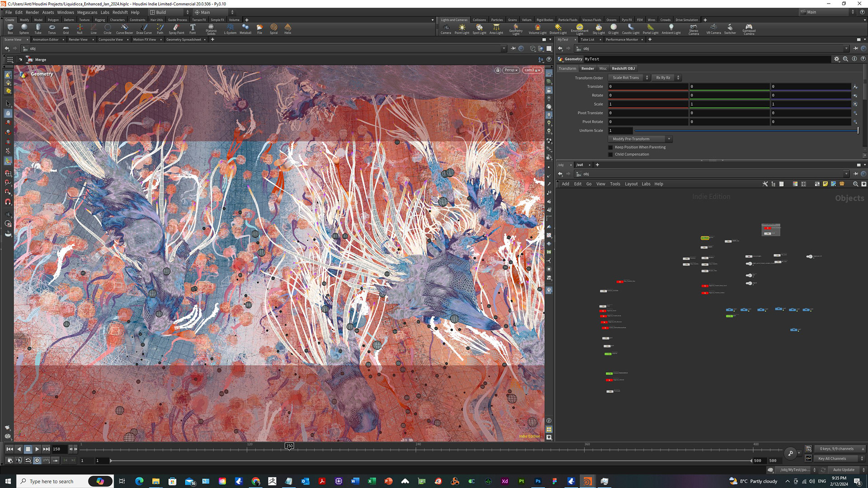This screenshot has height=488, width=868.
Task: Click the current frame number field
Action: 59,449
